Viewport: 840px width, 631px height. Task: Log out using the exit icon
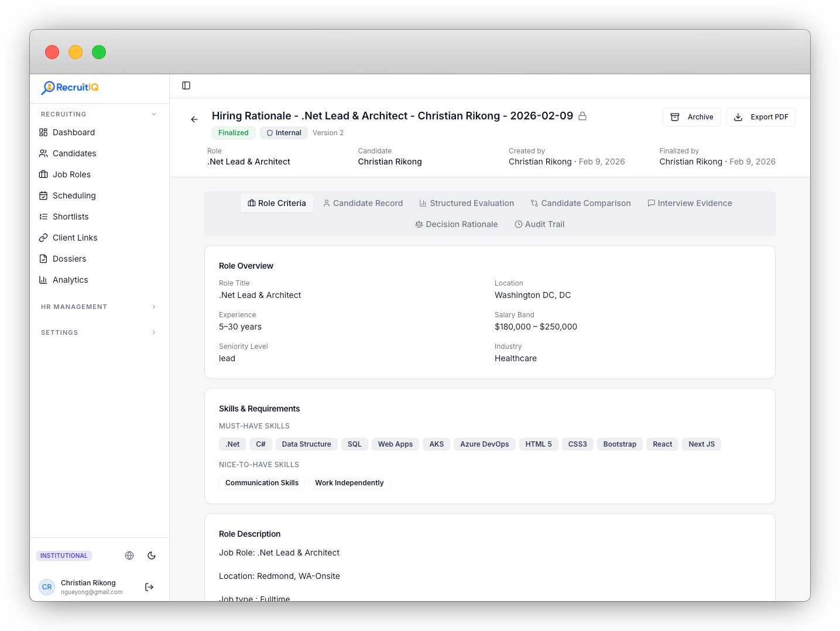click(149, 587)
